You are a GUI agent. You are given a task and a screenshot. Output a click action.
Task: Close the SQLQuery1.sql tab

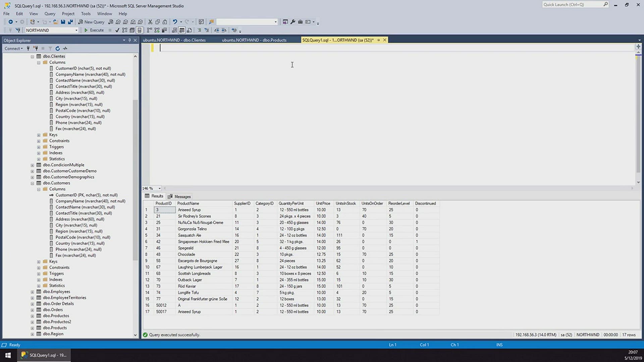(x=385, y=40)
